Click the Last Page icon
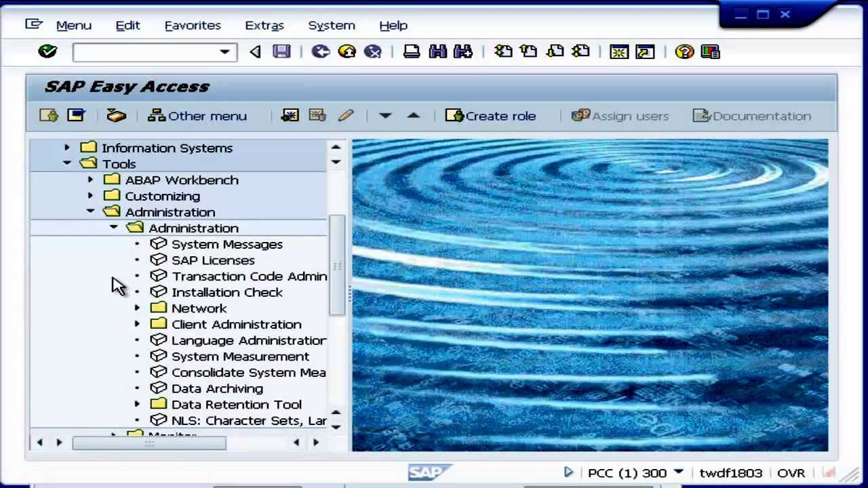Viewport: 868px width, 488px height. 580,52
